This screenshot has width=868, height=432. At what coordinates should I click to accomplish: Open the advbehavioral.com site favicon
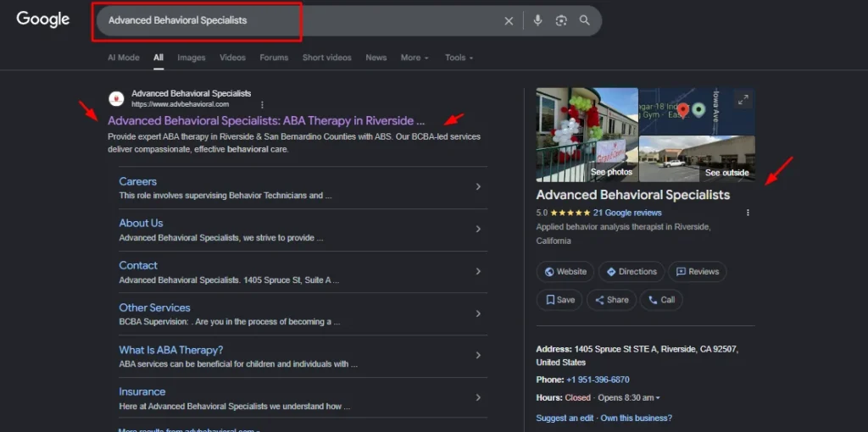tap(116, 98)
